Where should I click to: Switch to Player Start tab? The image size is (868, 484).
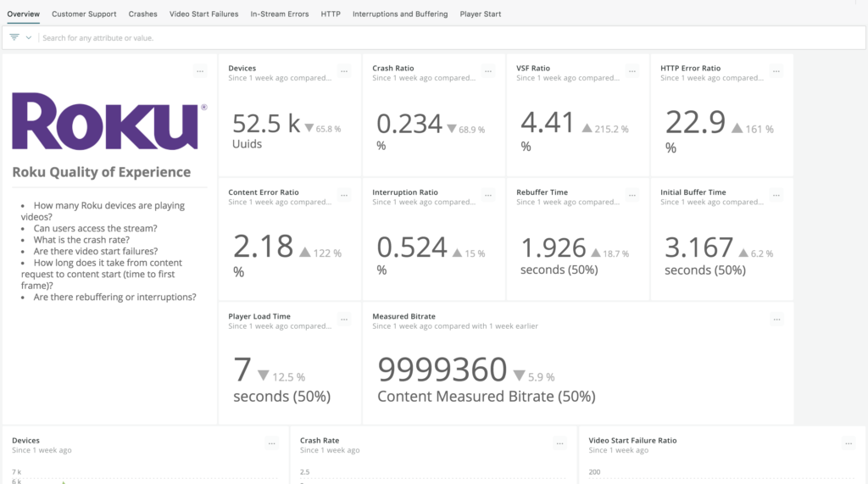click(481, 14)
